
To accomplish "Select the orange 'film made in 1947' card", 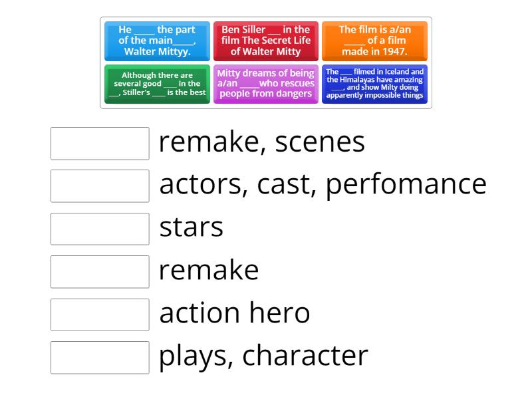I will [374, 41].
